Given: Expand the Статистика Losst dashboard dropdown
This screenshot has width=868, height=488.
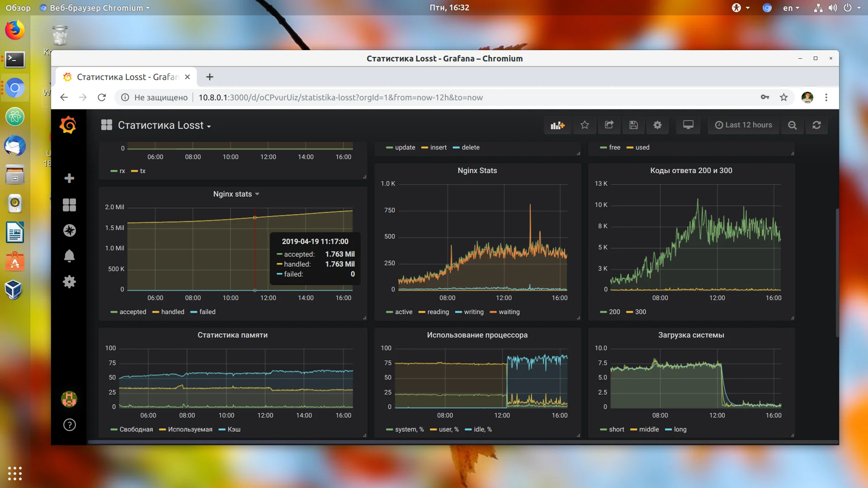Looking at the screenshot, I should 165,126.
